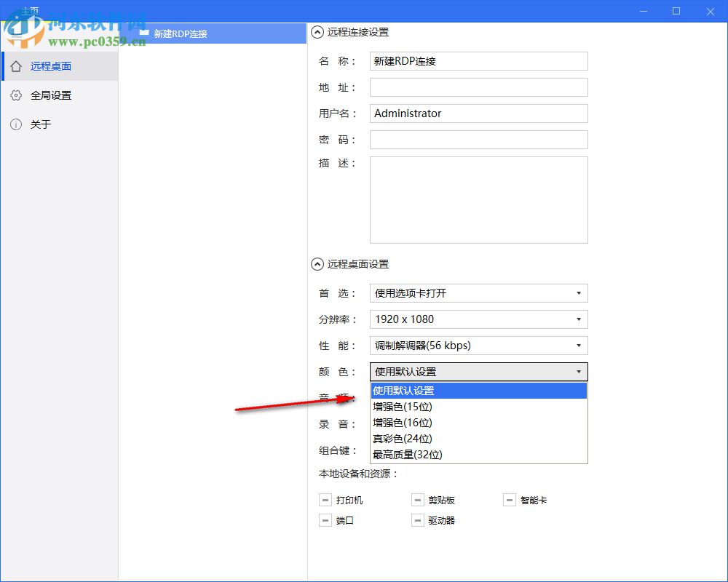Toggle the 端口 checkbox
Viewport: 728px width, 582px height.
[325, 520]
